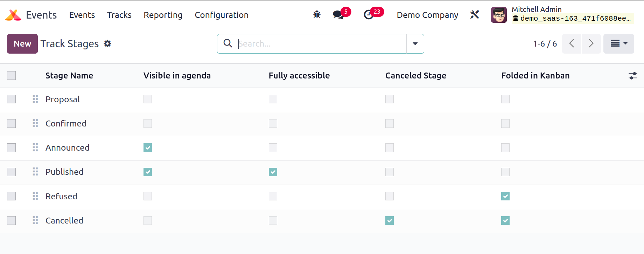Select all rows with header checkbox
Viewport: 644px width, 254px height.
pos(12,75)
